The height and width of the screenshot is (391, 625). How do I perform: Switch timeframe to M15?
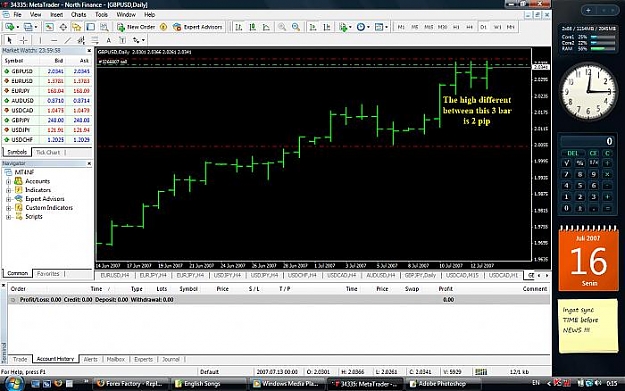428,27
